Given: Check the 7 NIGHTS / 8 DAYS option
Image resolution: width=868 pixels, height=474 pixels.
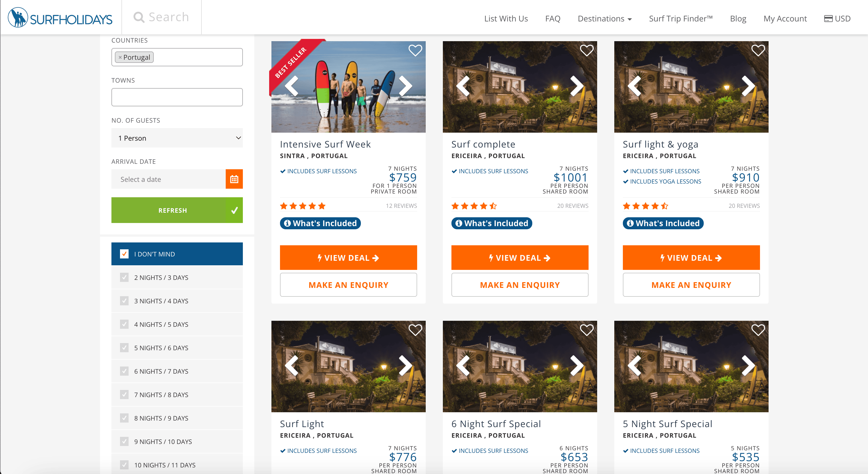Looking at the screenshot, I should (124, 395).
